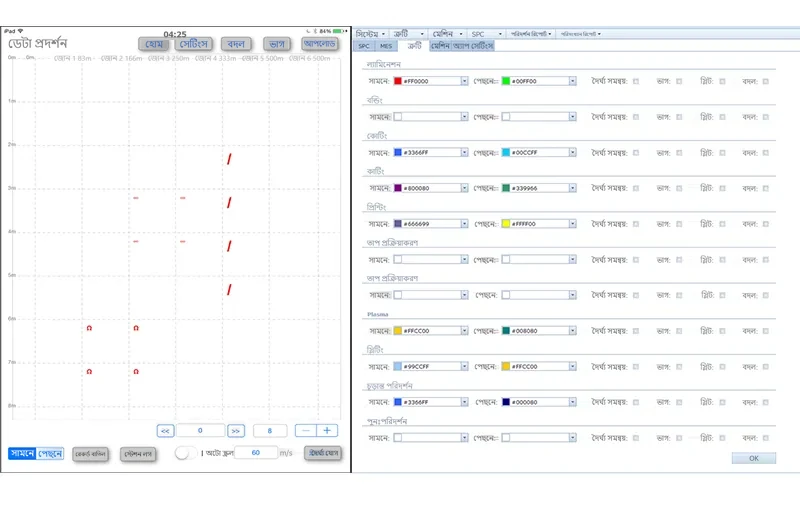Open the SPC dropdown menu in top bar

pyautogui.click(x=487, y=34)
